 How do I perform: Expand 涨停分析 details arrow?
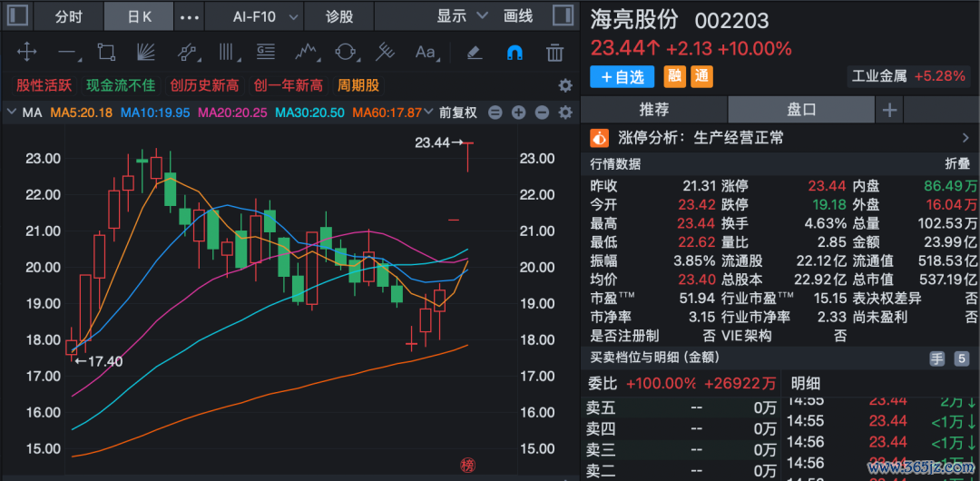click(x=965, y=138)
